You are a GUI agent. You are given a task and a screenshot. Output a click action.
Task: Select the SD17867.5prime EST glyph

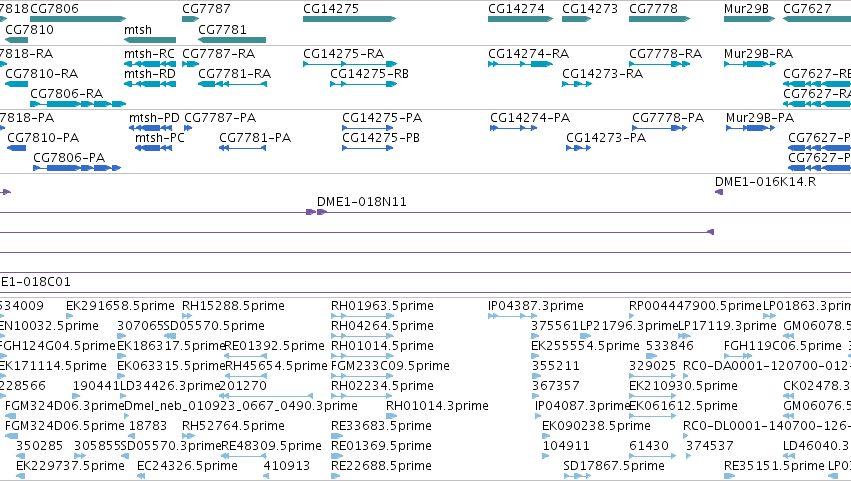coord(577,476)
